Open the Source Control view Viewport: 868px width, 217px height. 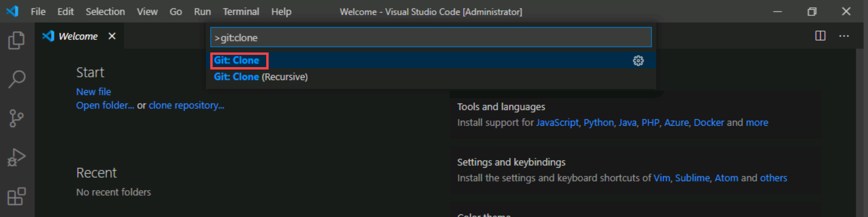[x=16, y=118]
